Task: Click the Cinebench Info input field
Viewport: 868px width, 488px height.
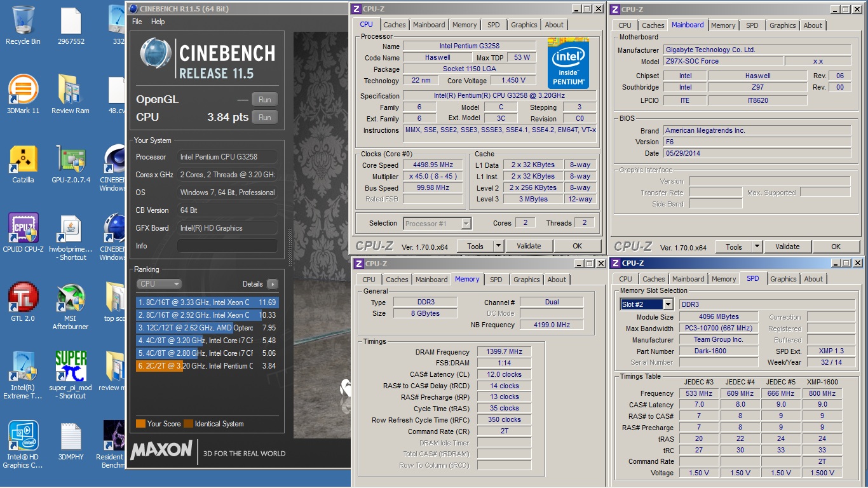Action: 227,246
